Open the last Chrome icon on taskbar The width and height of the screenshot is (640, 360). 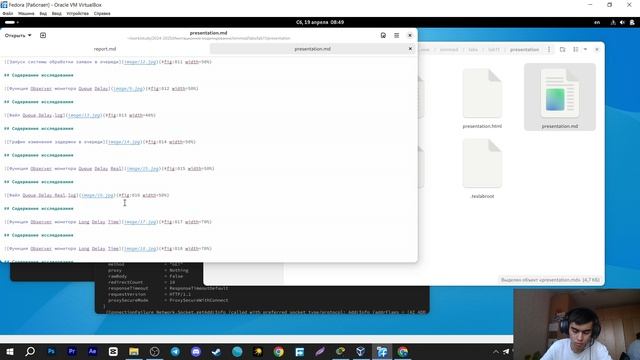tap(403, 351)
